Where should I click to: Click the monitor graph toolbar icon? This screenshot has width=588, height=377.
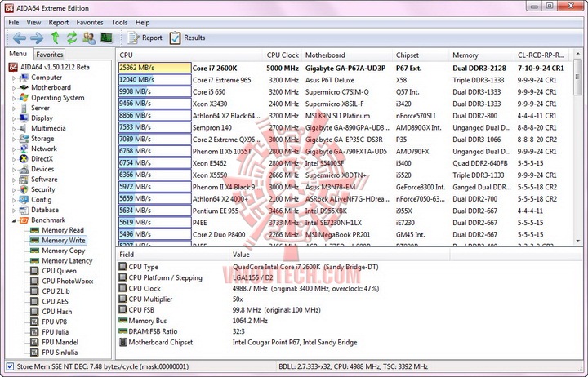click(106, 38)
